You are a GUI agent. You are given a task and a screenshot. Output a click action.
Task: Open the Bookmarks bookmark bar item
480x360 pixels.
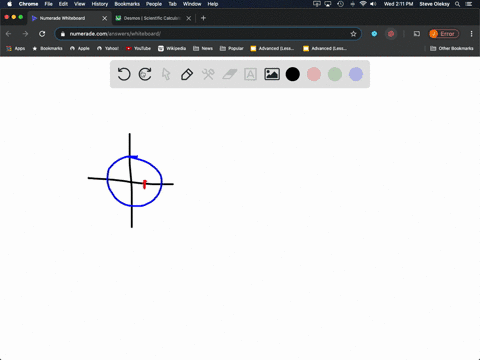(x=47, y=48)
